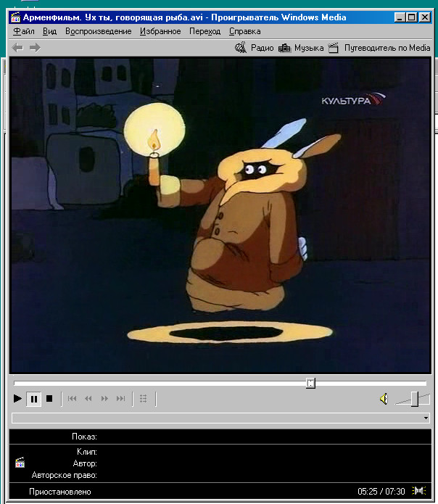Click the Авторское право: label

[65, 476]
